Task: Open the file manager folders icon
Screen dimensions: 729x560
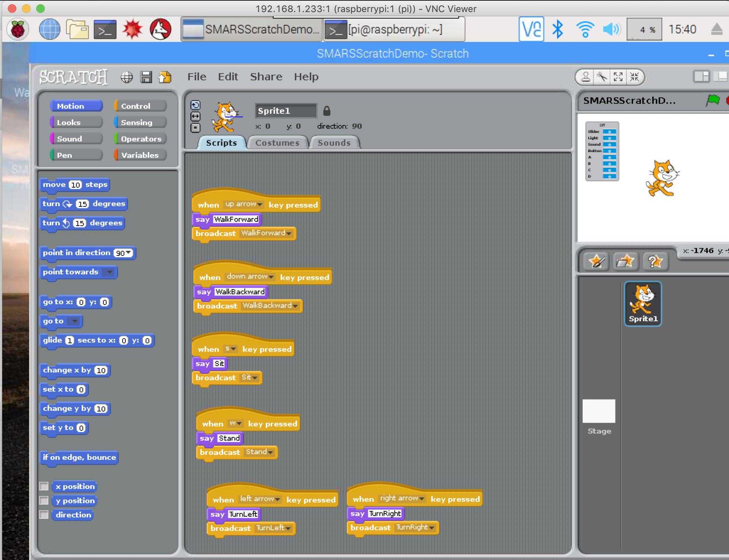Action: tap(77, 29)
